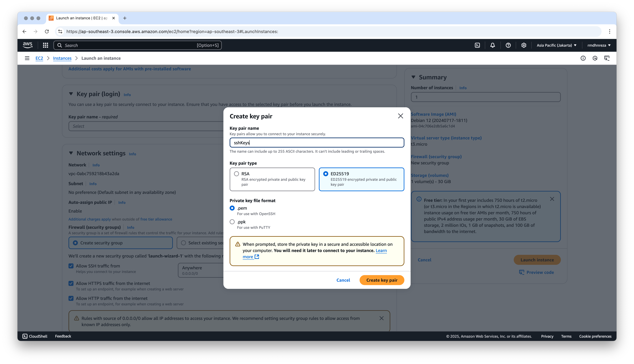Open the code preview icon near breadcrumbs

pyautogui.click(x=607, y=58)
